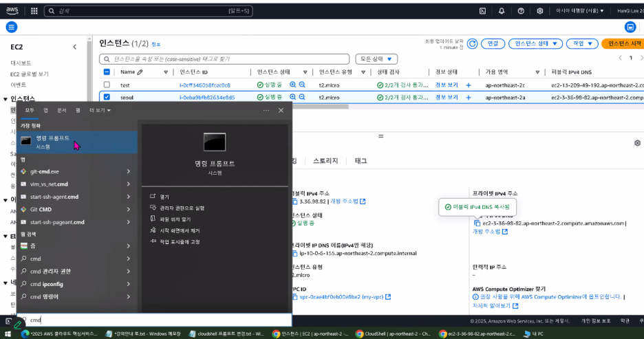Select 관리자 권한으로 실행 for Command Prompt
Viewport: 644px width, 339px height.
177,208
